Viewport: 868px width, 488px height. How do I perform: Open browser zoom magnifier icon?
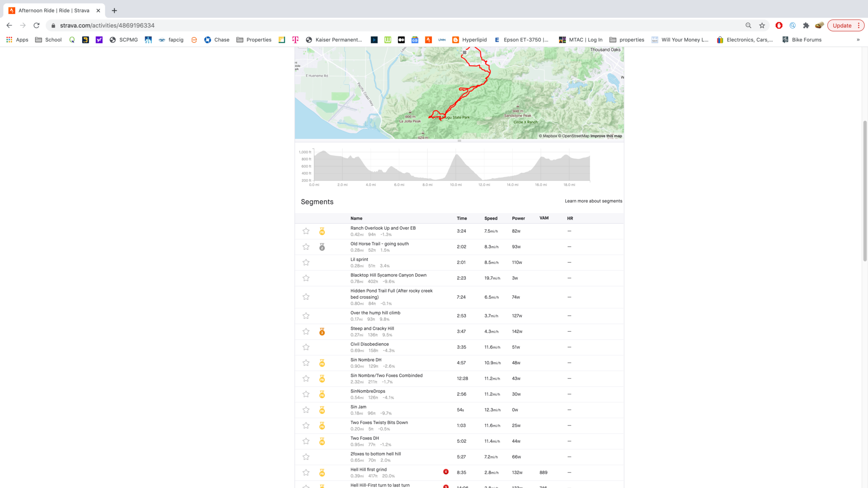pyautogui.click(x=748, y=25)
